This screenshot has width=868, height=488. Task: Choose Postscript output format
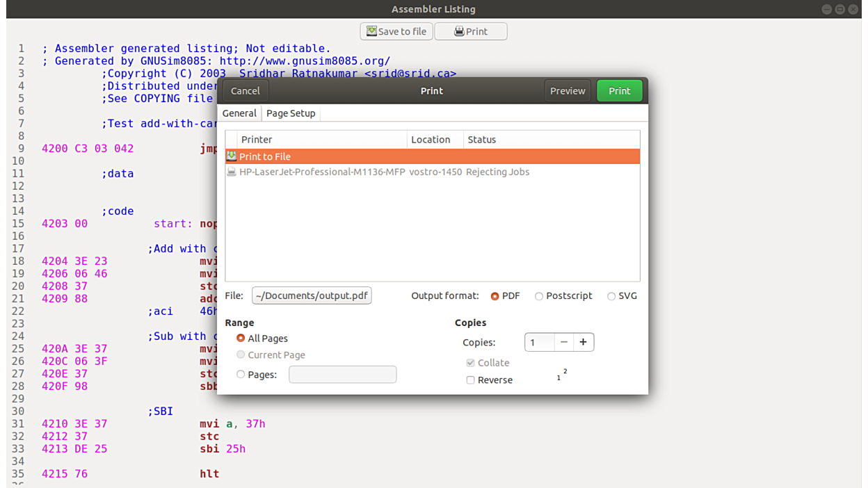[x=539, y=296]
